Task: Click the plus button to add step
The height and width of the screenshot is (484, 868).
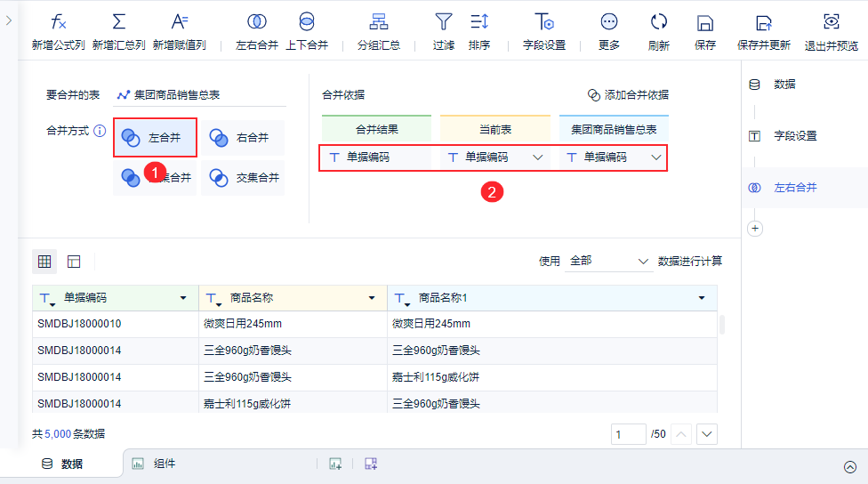Action: click(755, 228)
